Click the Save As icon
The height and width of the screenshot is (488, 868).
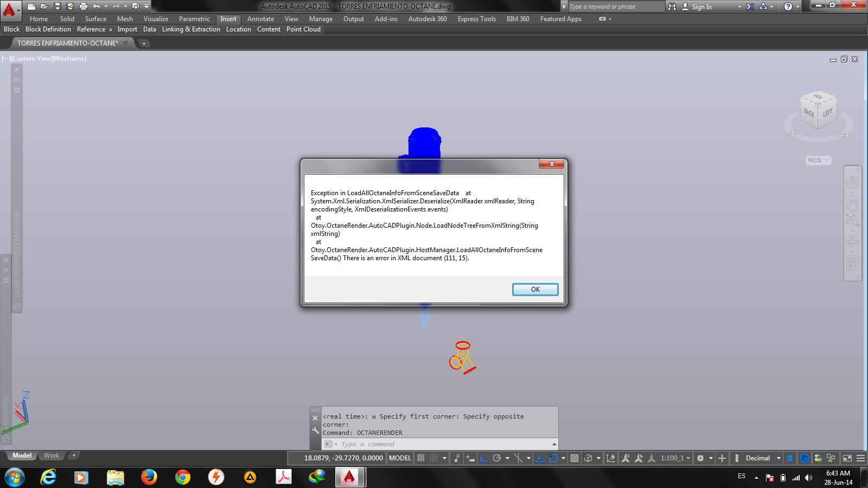tap(71, 7)
